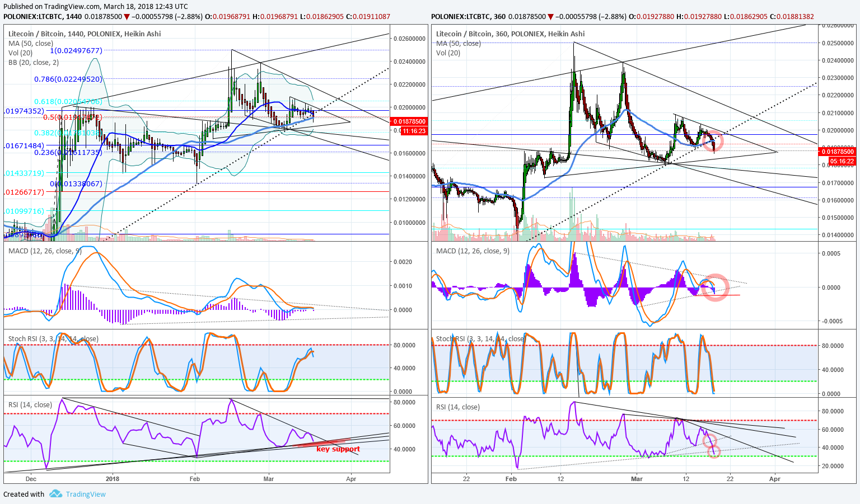Click the '2018' date on the 1440 time axis
860x504 pixels.
tap(113, 479)
